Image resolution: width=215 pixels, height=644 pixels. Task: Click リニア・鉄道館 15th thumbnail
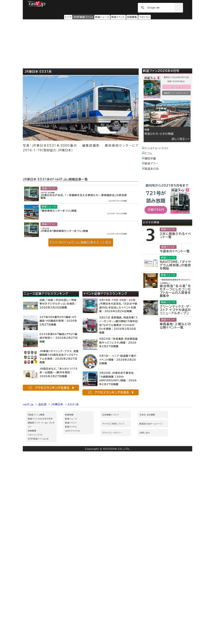point(90,361)
